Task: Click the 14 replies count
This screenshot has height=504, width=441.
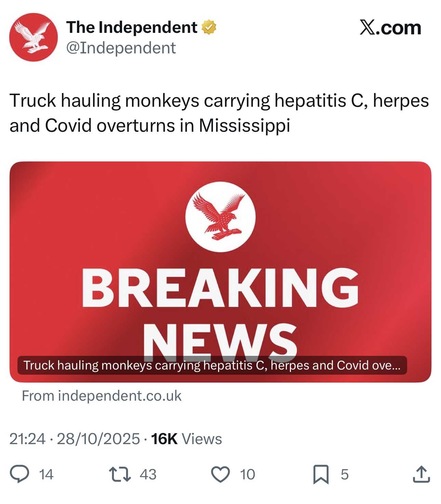Action: [x=46, y=475]
